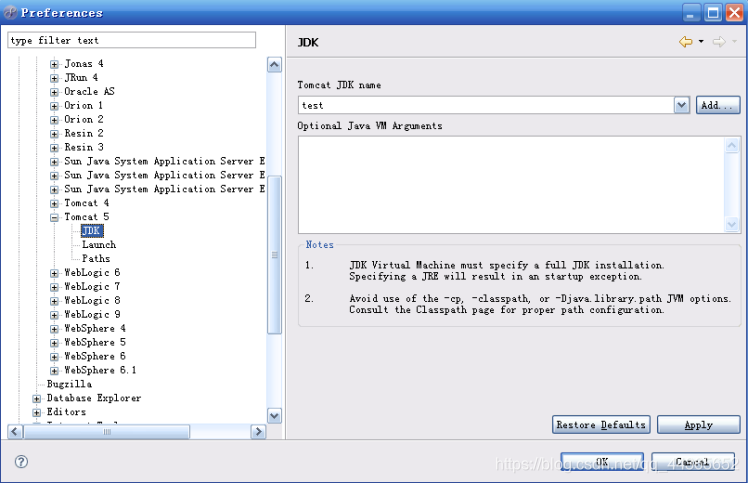Image resolution: width=749 pixels, height=483 pixels.
Task: Expand the Orion 2 node
Action: point(54,119)
